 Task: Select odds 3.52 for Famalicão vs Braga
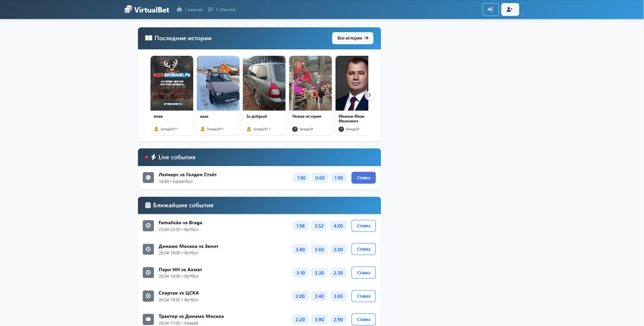[x=319, y=226]
